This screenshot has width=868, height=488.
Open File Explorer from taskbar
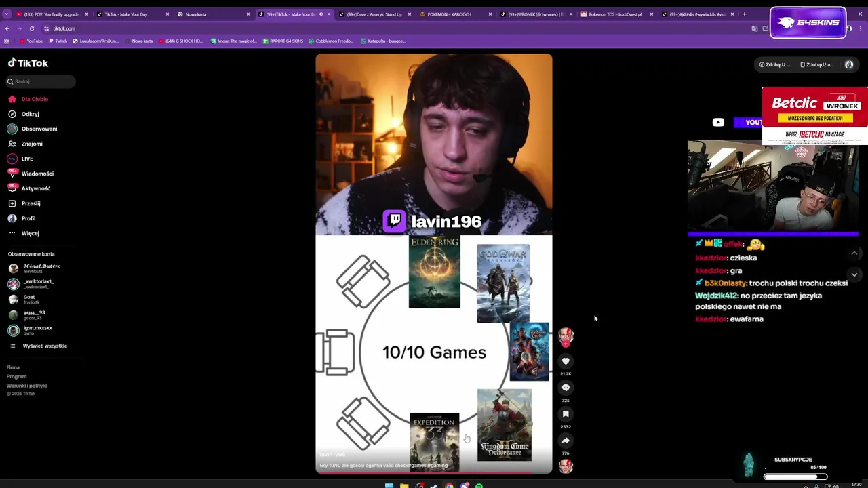(x=404, y=485)
